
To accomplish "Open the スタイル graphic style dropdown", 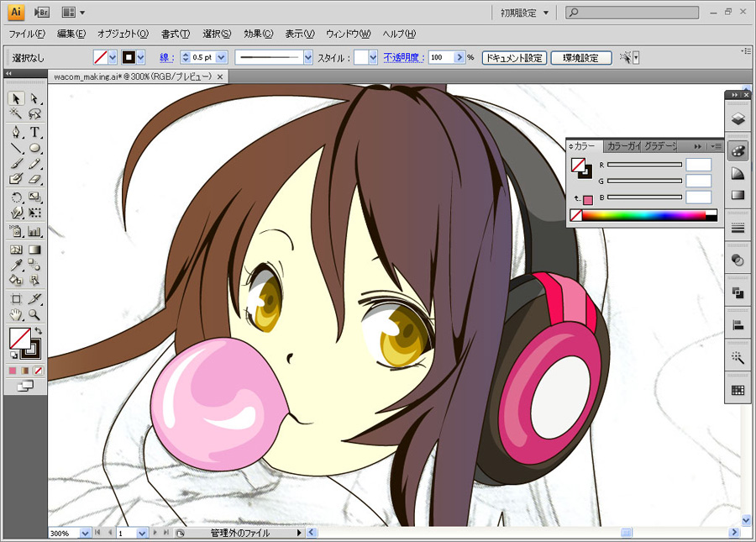I will pos(373,58).
